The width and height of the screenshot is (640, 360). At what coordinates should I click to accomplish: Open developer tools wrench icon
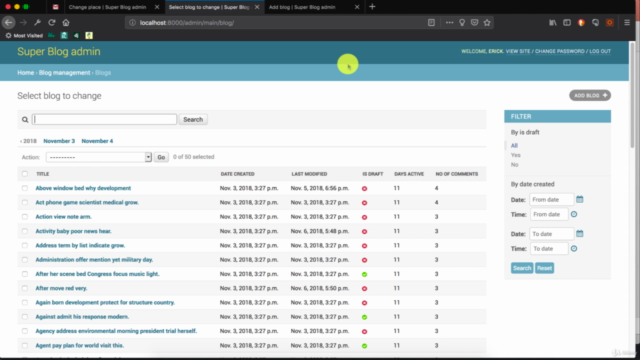(37, 22)
